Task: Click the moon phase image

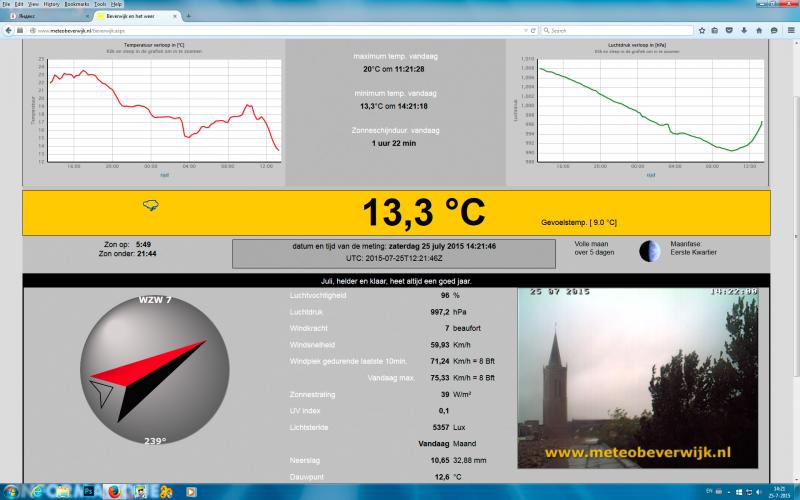Action: tap(650, 251)
